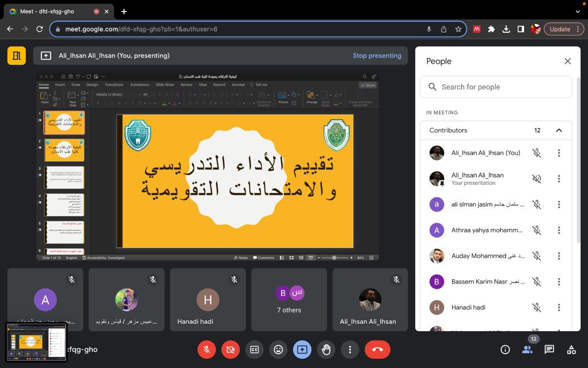Mute Hanadi hadi's microphone icon
The image size is (588, 368).
[x=537, y=307]
